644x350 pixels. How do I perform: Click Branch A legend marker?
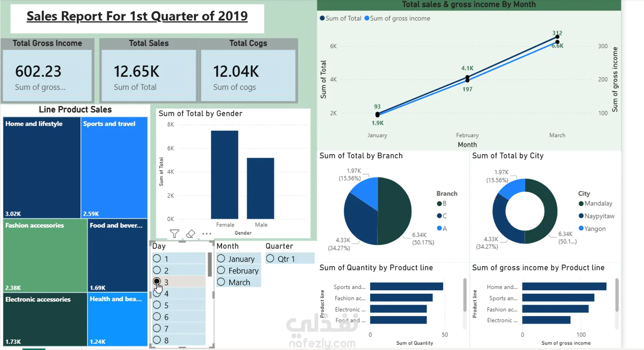tap(439, 228)
